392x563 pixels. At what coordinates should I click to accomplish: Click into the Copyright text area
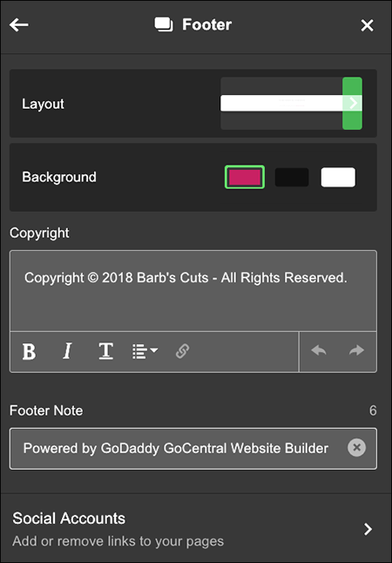pos(193,290)
